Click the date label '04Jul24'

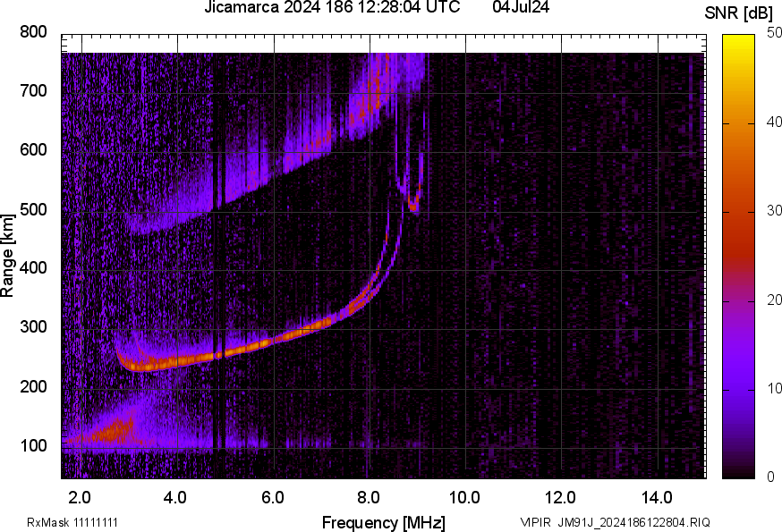(521, 7)
